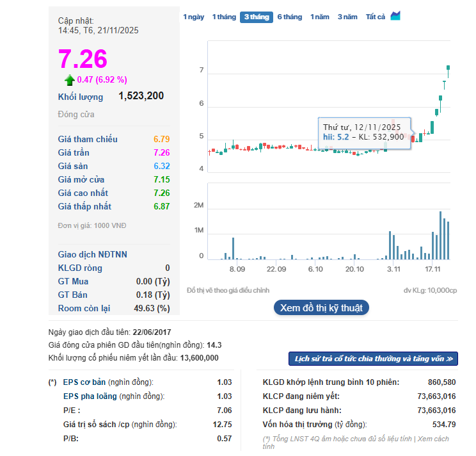Click the tallest volume bar near 17.11
The image size is (476, 456).
tap(441, 235)
